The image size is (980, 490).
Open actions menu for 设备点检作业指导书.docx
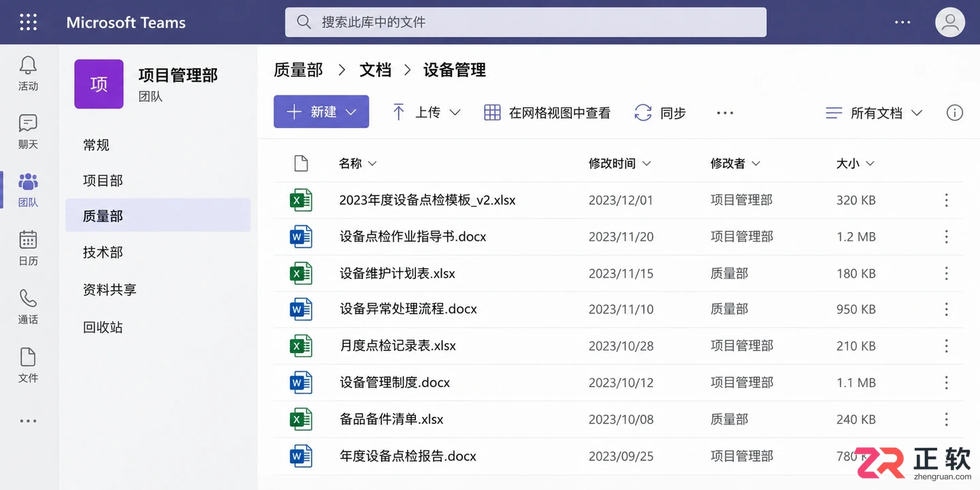coord(946,237)
